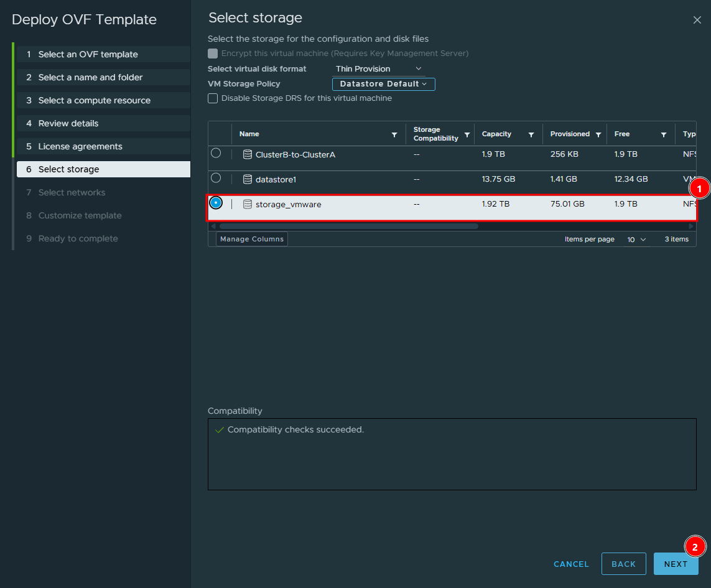The image size is (711, 588).
Task: Sort by the Storage Compatibility header
Action: (436, 134)
